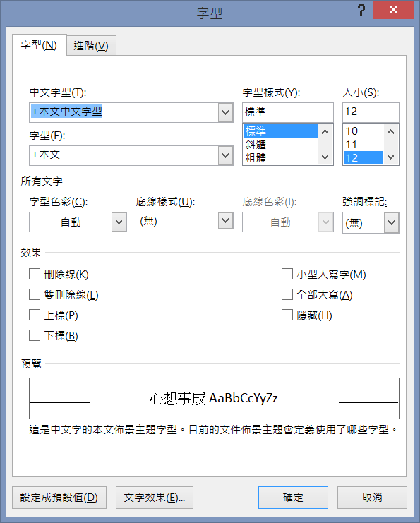
Task: Toggle the 隱藏 hidden checkbox
Action: 287,315
